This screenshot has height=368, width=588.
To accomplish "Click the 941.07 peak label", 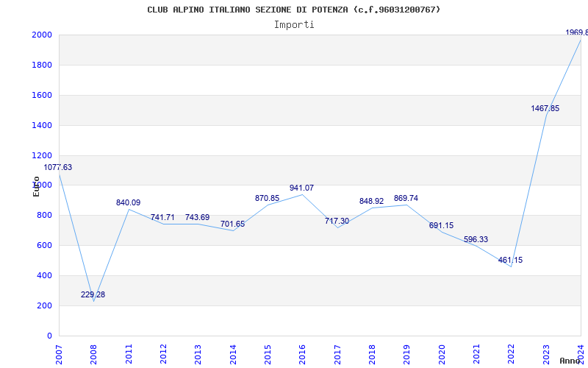I will [x=302, y=188].
